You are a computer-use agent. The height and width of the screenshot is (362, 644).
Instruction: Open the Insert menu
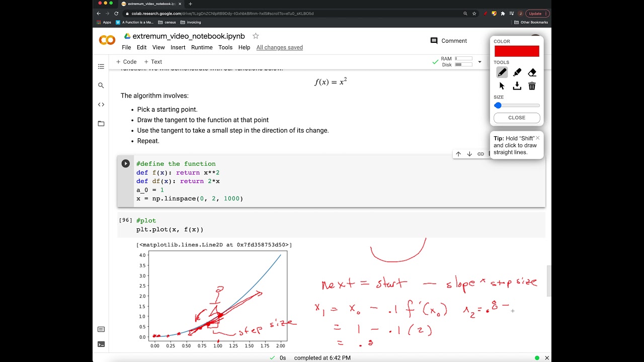coord(178,47)
